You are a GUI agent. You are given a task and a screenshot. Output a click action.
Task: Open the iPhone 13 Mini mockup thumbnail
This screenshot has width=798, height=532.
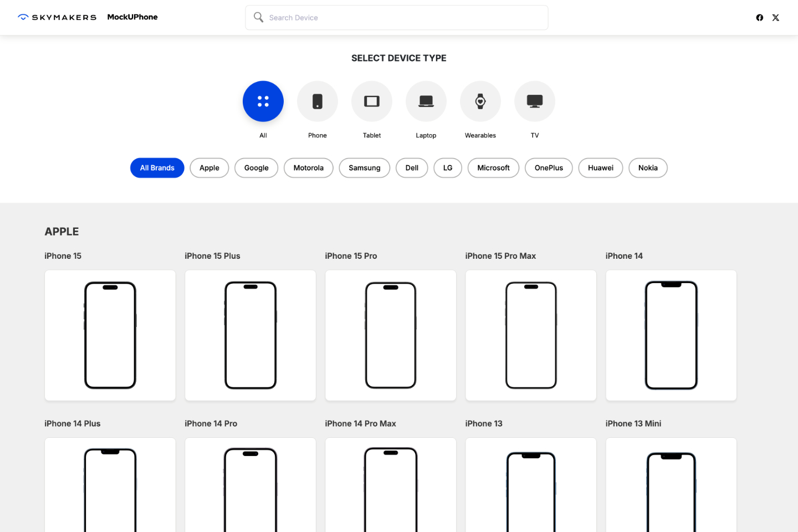tap(671, 485)
